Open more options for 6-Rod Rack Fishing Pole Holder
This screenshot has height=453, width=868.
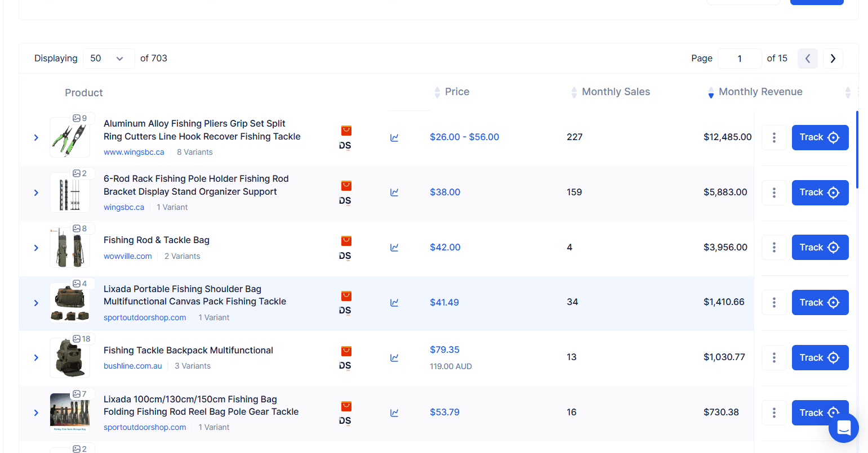pos(774,192)
